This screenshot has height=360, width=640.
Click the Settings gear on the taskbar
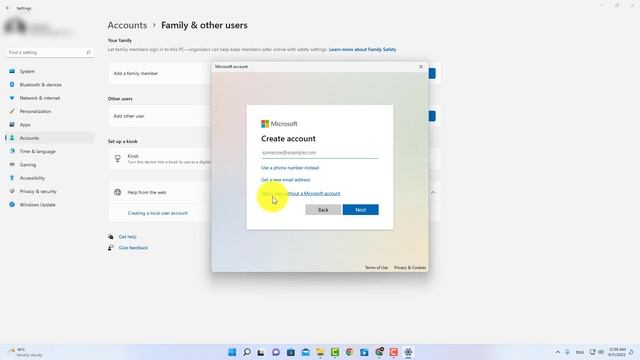408,352
